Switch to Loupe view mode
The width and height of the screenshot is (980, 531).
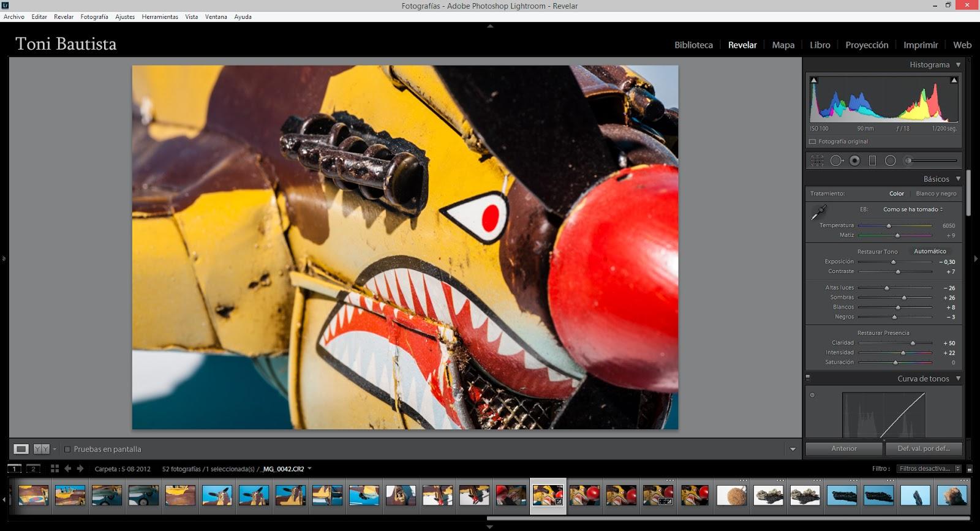[x=21, y=449]
